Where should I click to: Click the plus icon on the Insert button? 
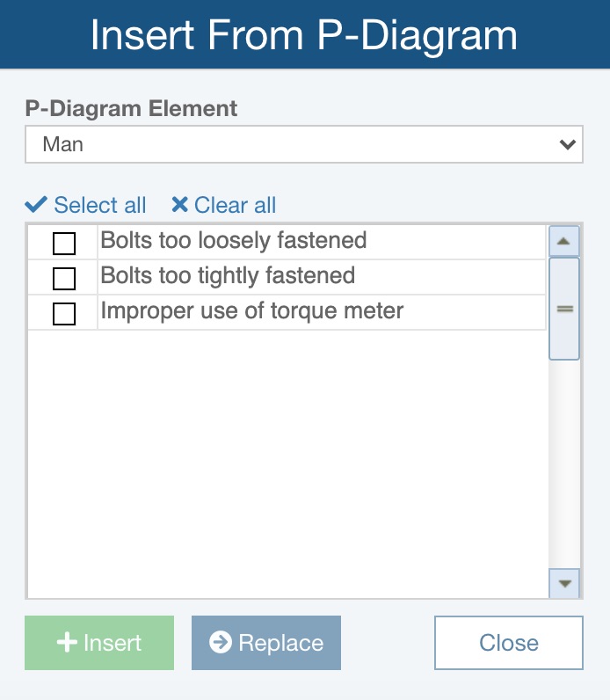[67, 643]
